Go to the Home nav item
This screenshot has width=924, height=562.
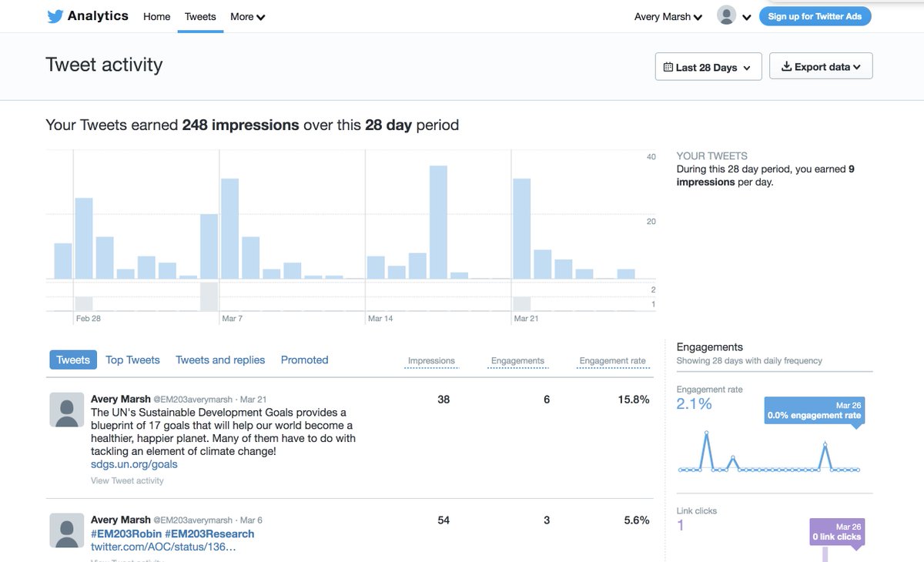157,16
